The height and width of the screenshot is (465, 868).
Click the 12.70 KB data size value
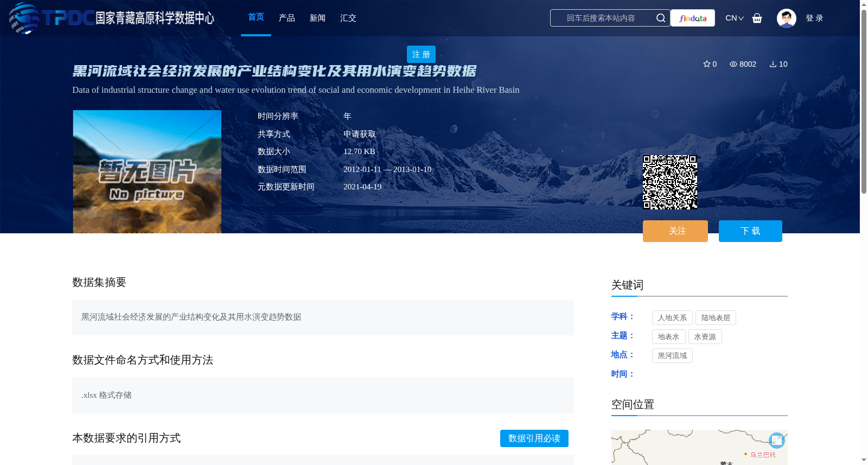coord(359,151)
